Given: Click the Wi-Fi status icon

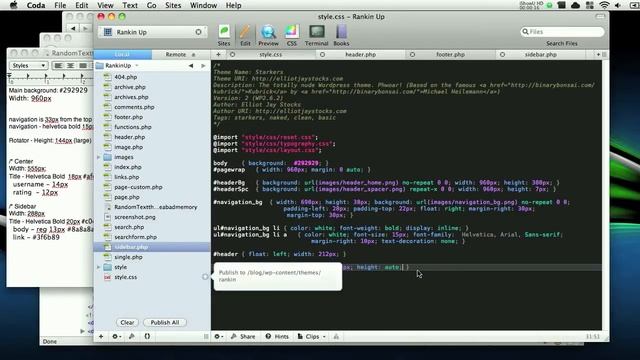Looking at the screenshot, I should 604,5.
